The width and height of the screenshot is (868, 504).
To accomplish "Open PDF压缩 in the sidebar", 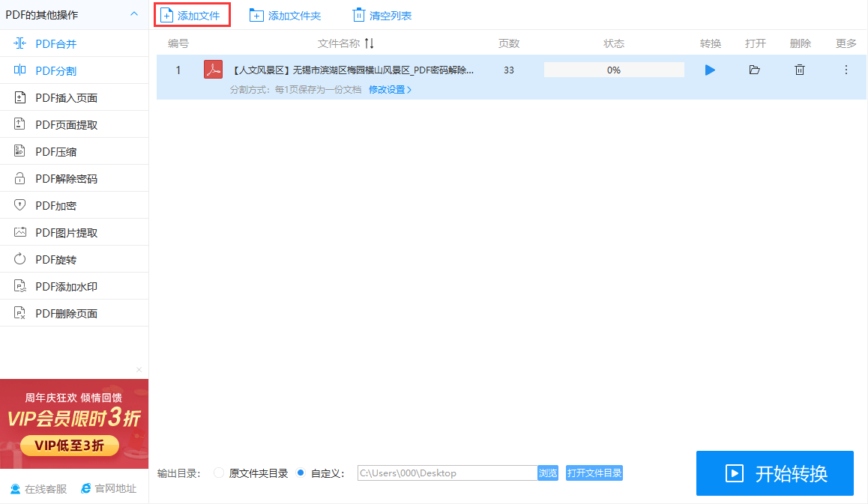I will tap(74, 151).
